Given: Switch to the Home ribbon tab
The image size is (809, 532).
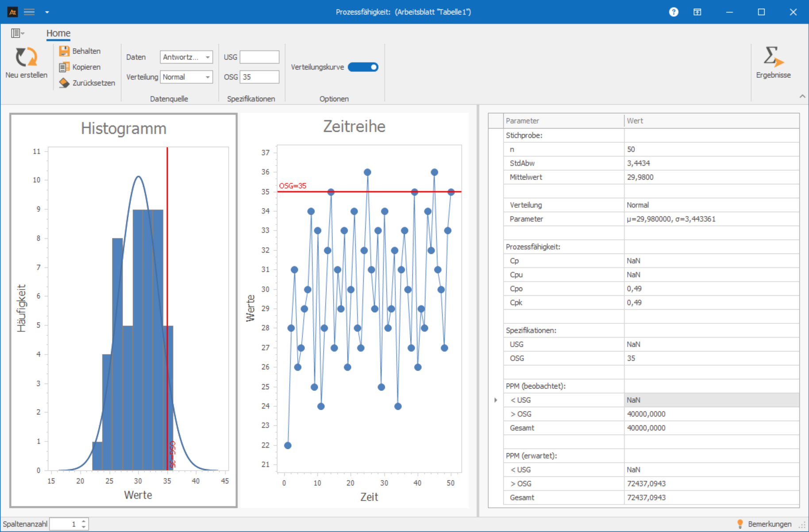Looking at the screenshot, I should pos(58,33).
